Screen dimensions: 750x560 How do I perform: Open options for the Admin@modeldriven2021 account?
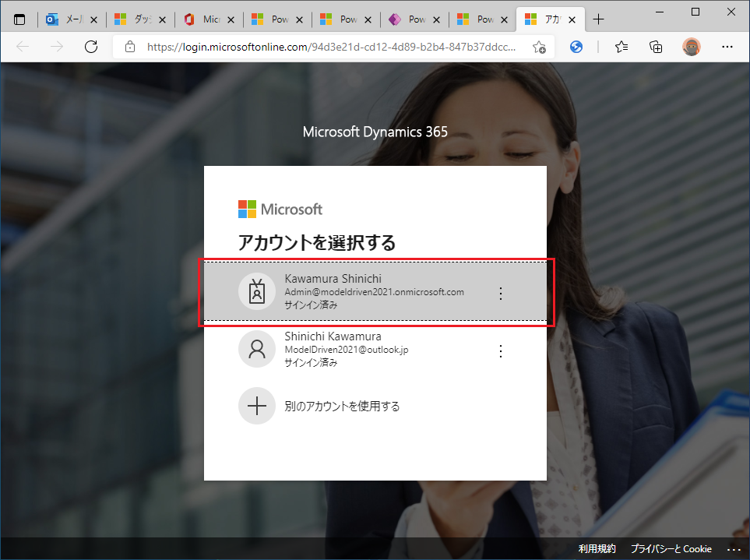(501, 293)
